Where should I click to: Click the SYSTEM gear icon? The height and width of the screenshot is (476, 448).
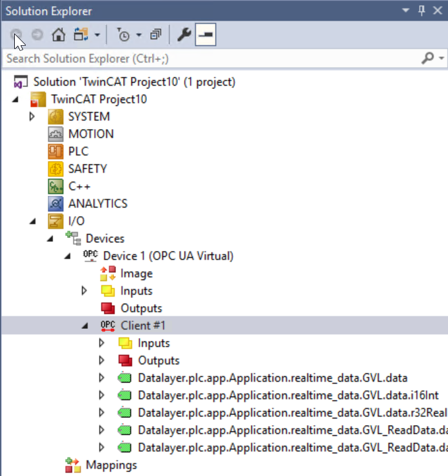[x=55, y=117]
